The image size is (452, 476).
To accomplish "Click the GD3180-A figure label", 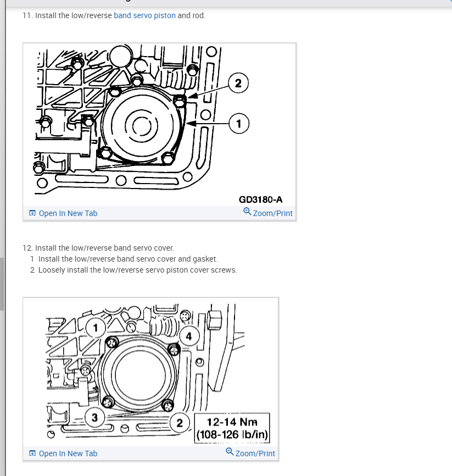I will tap(260, 200).
